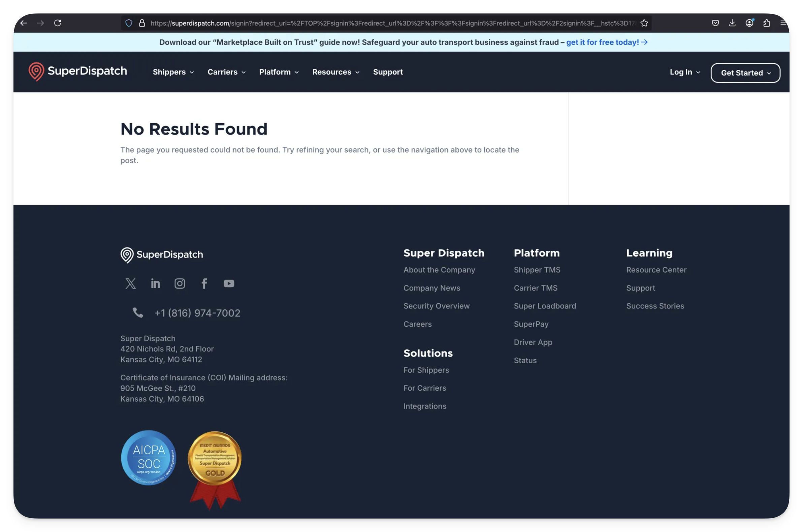Open Driver App footer link
803x532 pixels.
533,342
